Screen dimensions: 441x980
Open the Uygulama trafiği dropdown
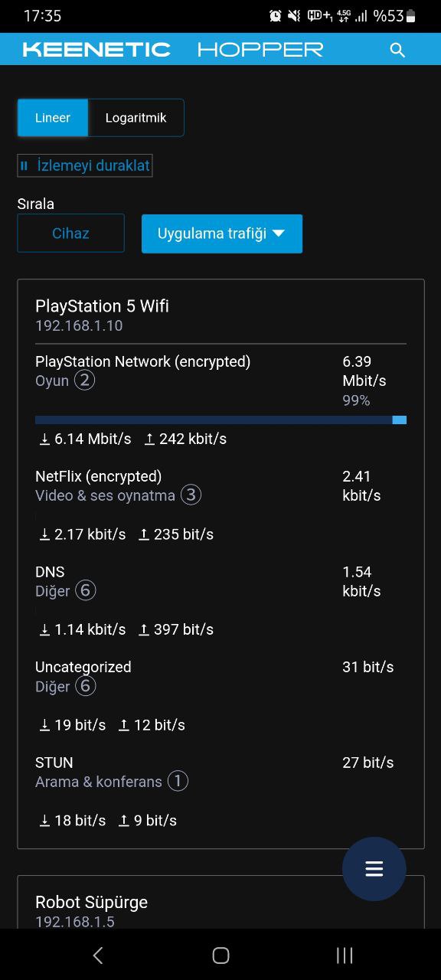pos(222,234)
